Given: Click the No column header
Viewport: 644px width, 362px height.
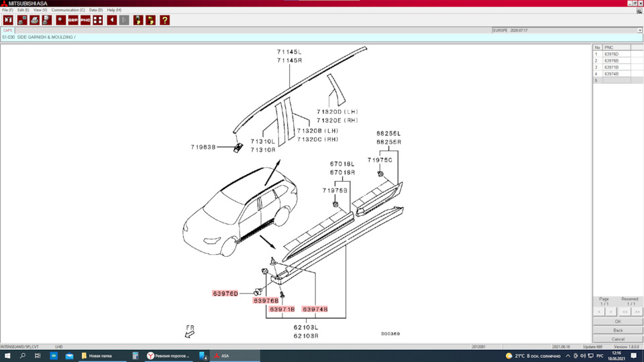Looking at the screenshot, I should click(x=598, y=48).
